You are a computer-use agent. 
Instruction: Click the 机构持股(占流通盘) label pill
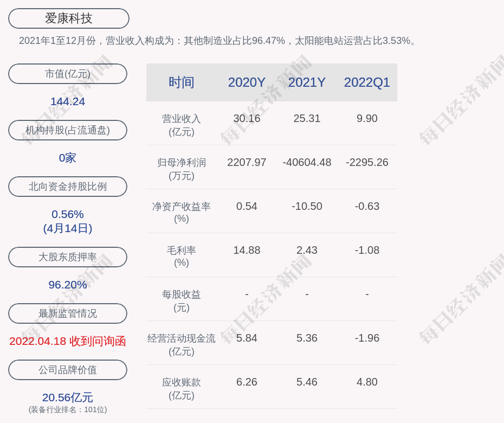tap(68, 130)
